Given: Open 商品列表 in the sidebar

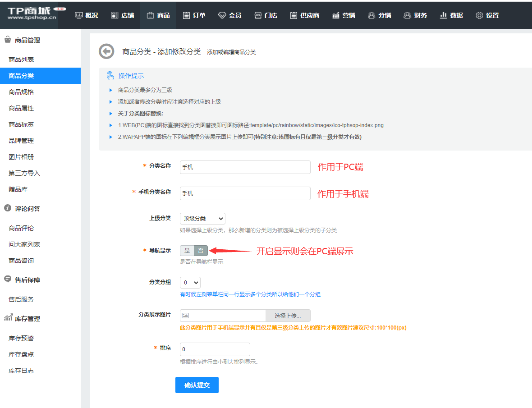Looking at the screenshot, I should 21,60.
